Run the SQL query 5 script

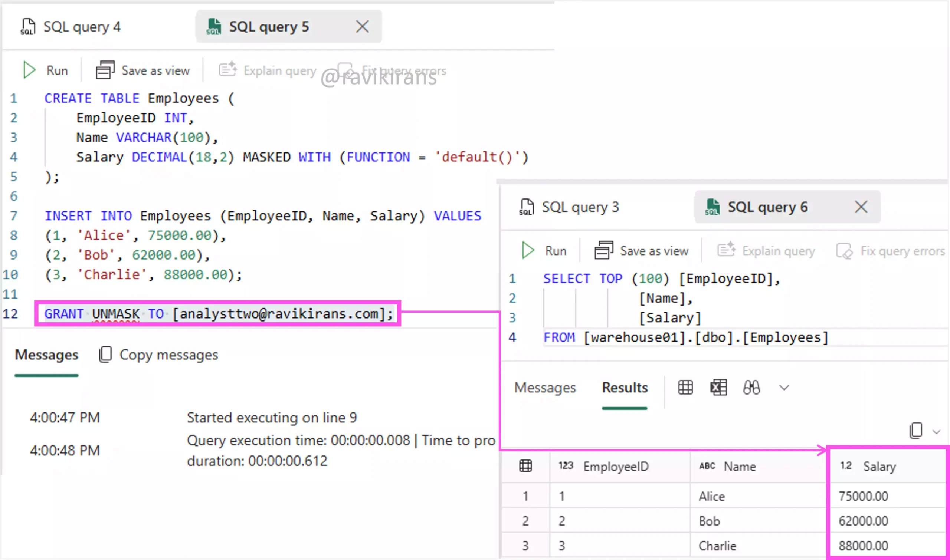pos(45,70)
